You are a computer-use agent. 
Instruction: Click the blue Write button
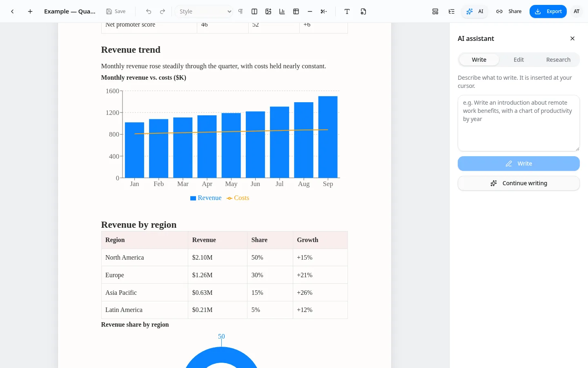click(519, 164)
